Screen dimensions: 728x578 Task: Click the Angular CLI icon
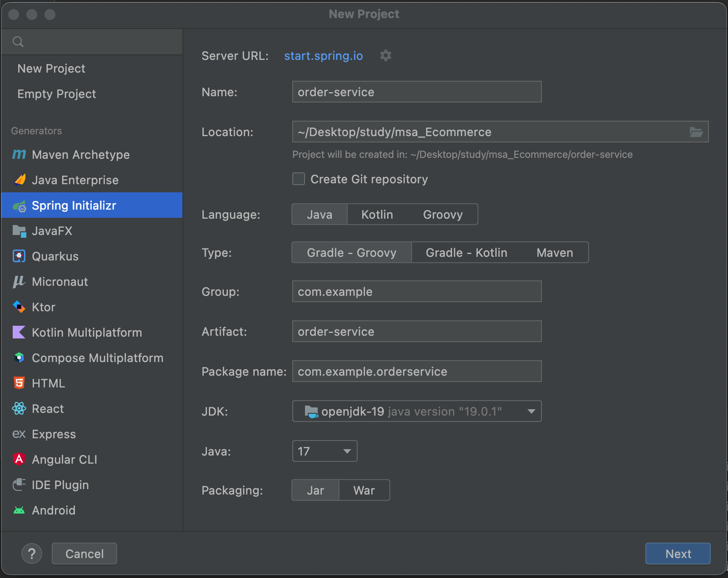point(19,460)
